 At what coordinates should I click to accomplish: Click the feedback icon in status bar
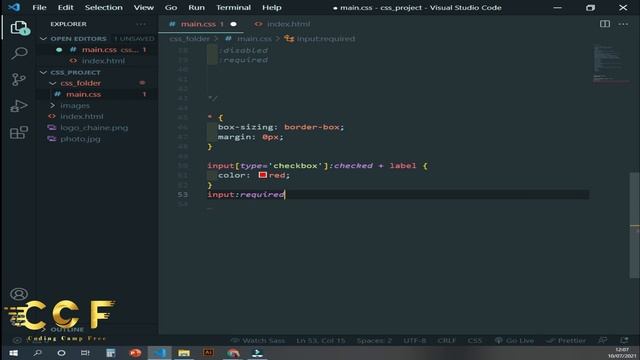tap(602, 340)
